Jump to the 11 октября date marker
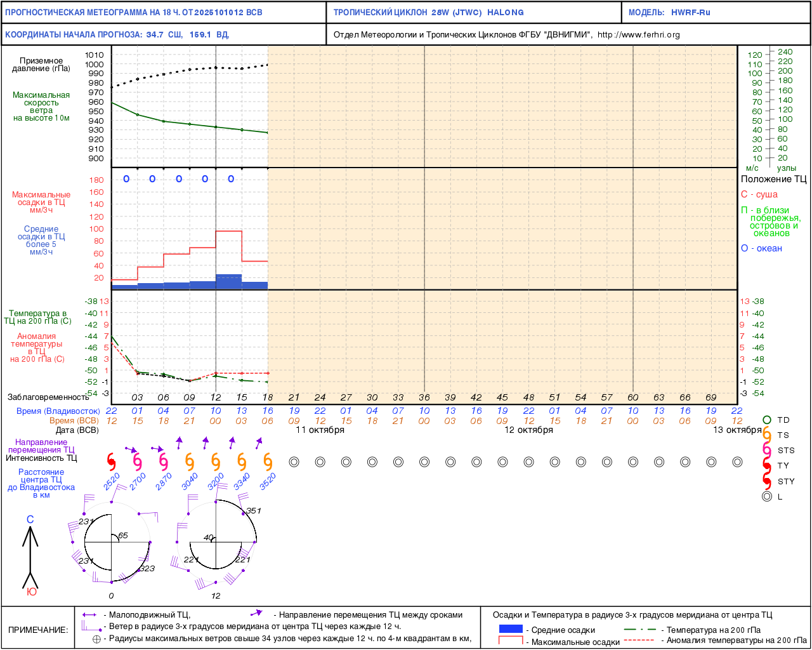The width and height of the screenshot is (812, 650). pyautogui.click(x=320, y=430)
